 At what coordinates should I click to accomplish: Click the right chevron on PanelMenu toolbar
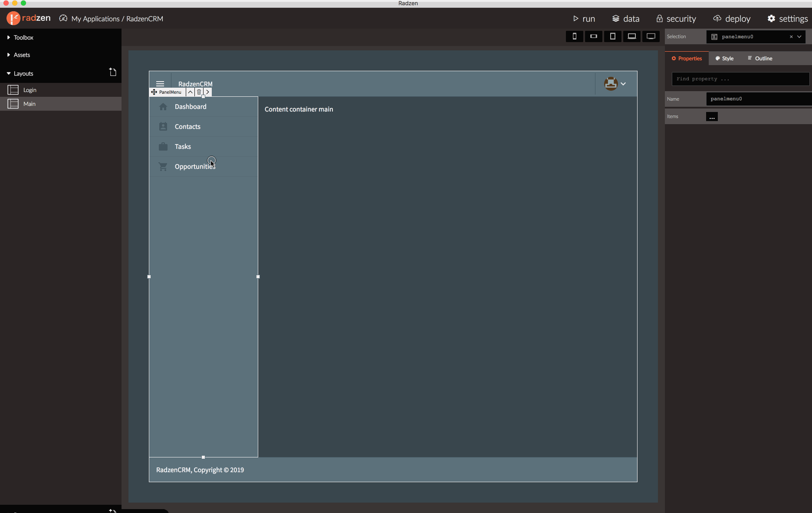coord(207,92)
